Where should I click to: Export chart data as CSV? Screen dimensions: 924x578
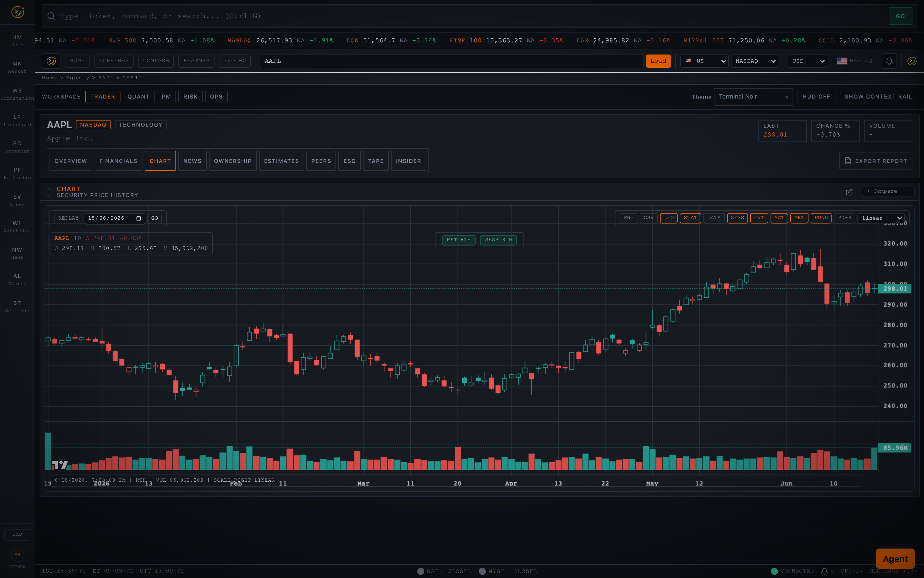648,218
